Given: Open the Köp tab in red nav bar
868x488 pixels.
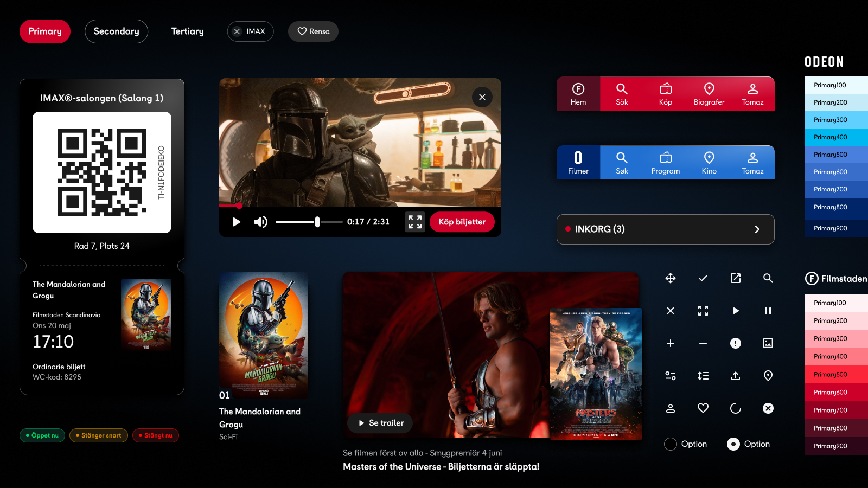Looking at the screenshot, I should tap(666, 94).
